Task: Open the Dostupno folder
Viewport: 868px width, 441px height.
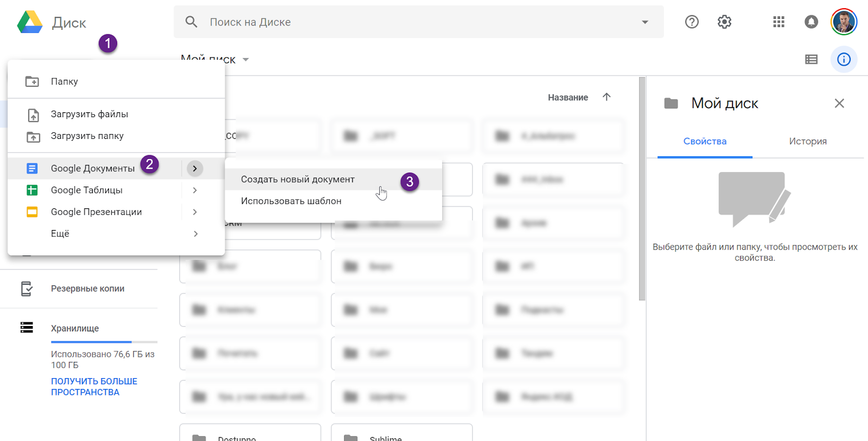Action: tap(250, 433)
